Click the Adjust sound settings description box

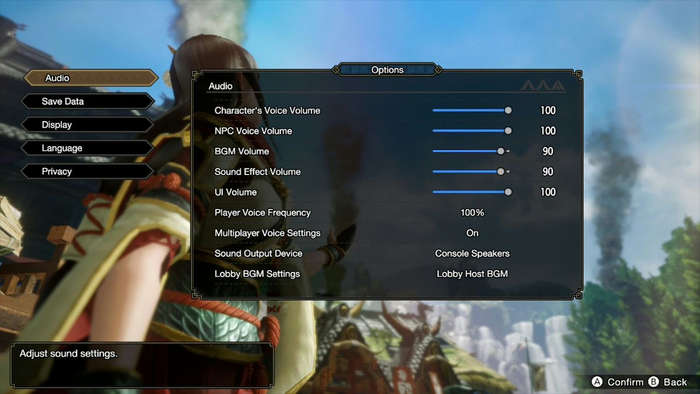142,365
